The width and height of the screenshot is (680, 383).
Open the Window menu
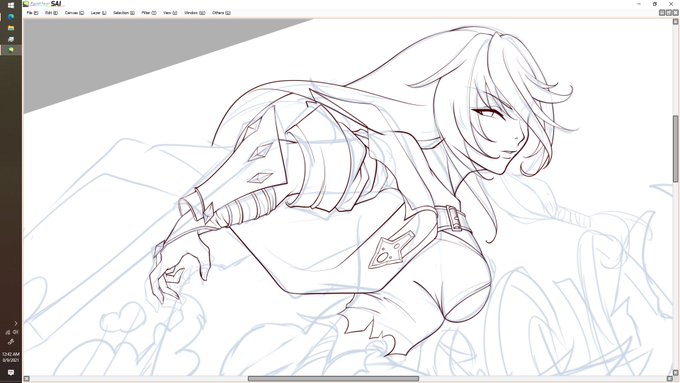point(194,13)
